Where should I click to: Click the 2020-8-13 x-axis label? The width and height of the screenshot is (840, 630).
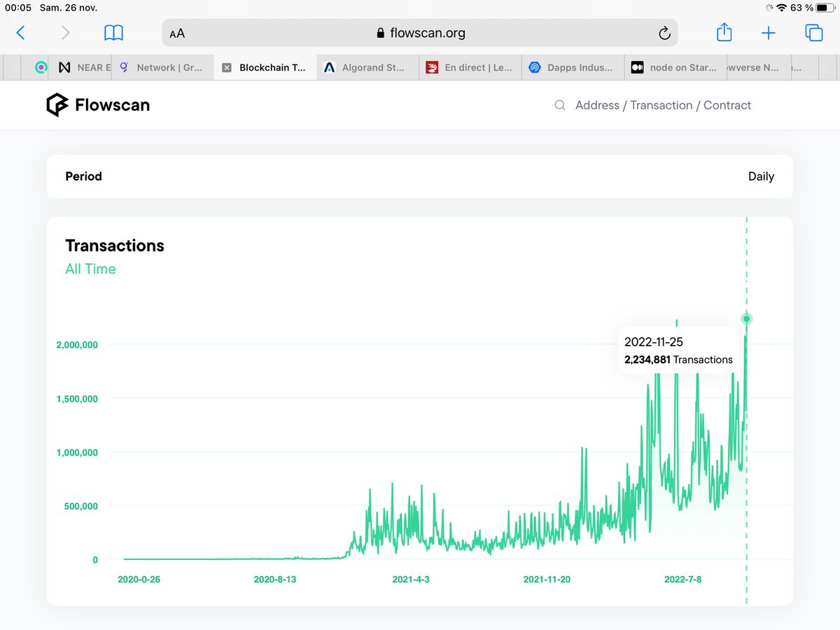click(x=274, y=580)
